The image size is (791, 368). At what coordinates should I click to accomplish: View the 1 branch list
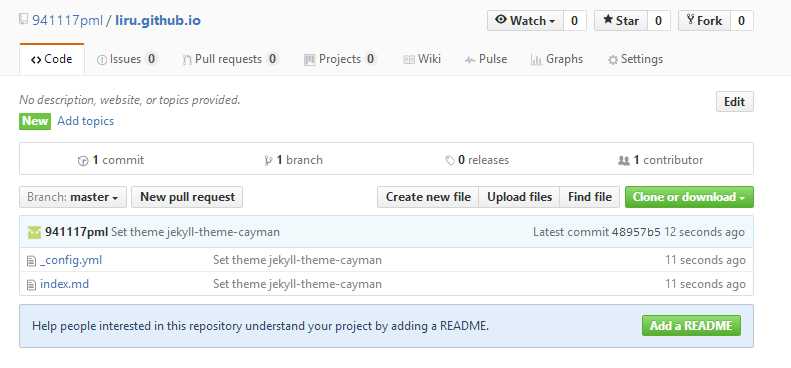click(x=294, y=160)
